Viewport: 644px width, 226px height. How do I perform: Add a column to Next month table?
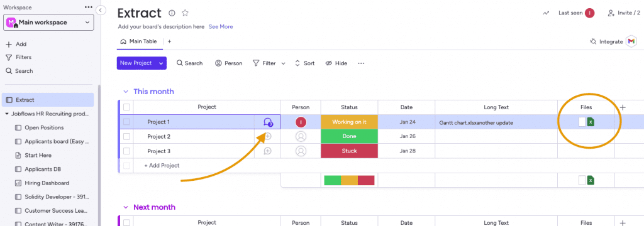(x=623, y=223)
